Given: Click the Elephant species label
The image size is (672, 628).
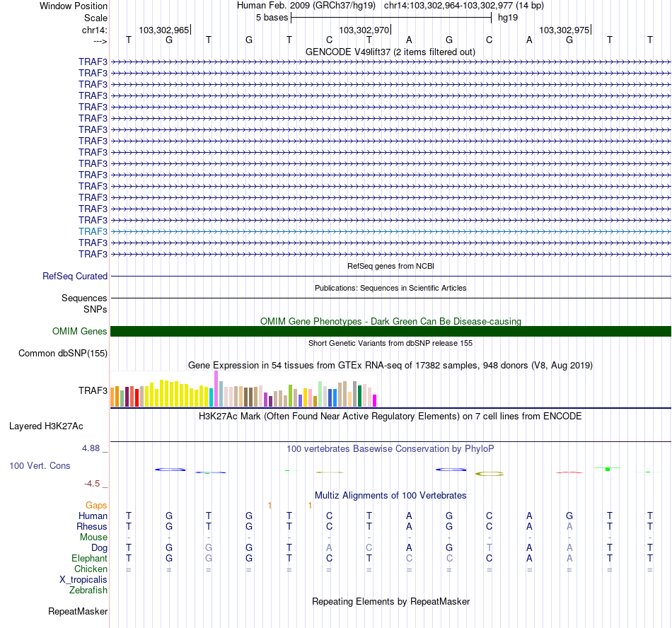Looking at the screenshot, I should pyautogui.click(x=89, y=558).
